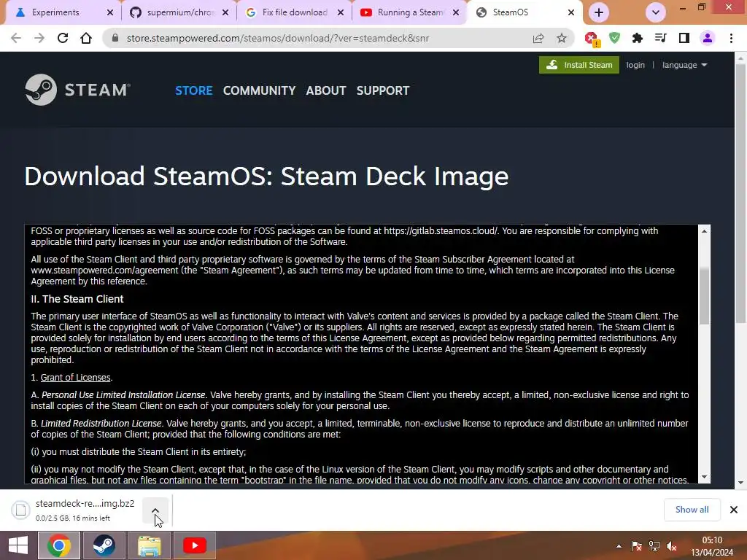Go to the browser home page
Image resolution: width=747 pixels, height=560 pixels.
click(x=86, y=38)
